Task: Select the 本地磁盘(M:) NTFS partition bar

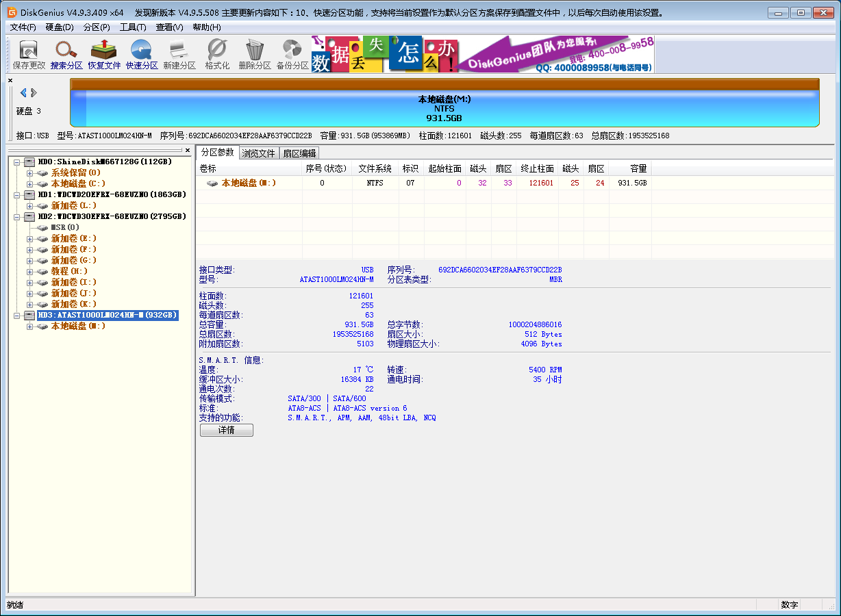Action: click(444, 103)
